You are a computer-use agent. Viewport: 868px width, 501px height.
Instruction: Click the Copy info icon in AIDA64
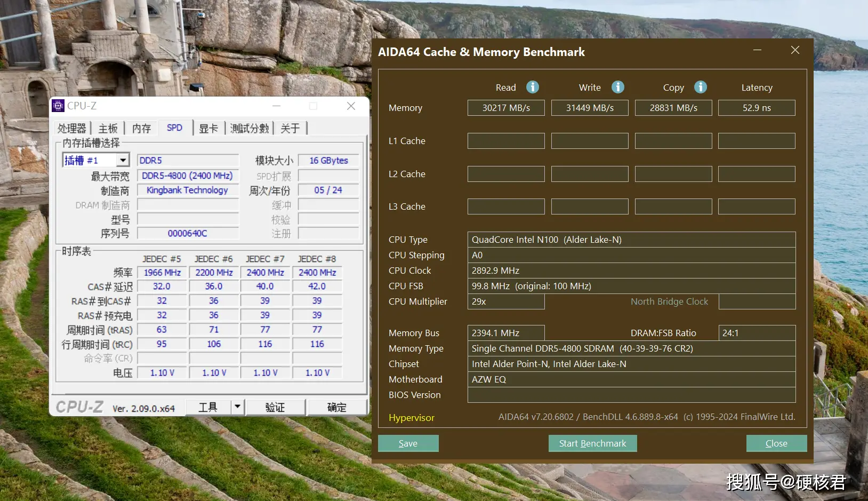(701, 87)
